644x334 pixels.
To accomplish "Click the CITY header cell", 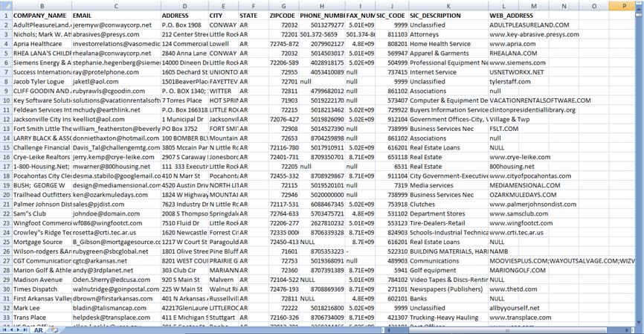I will (223, 16).
